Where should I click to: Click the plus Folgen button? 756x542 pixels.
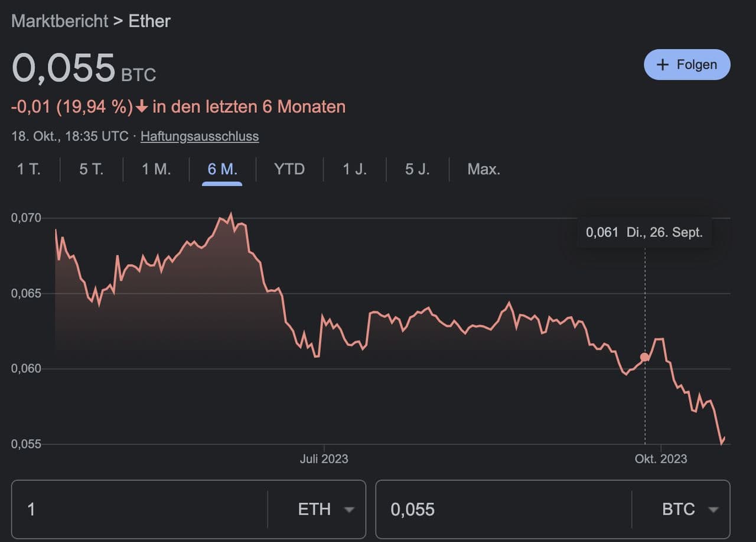coord(687,64)
